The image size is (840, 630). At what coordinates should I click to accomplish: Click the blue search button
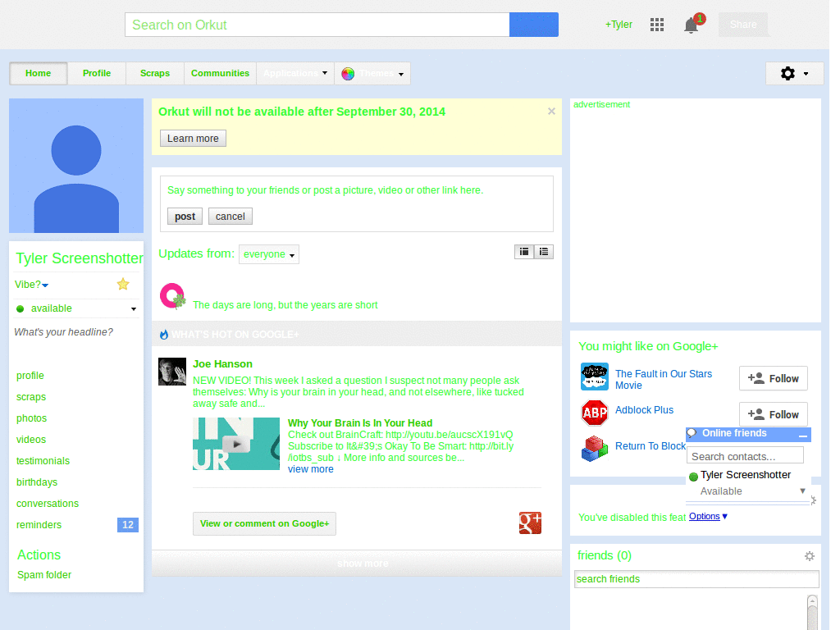coord(533,25)
